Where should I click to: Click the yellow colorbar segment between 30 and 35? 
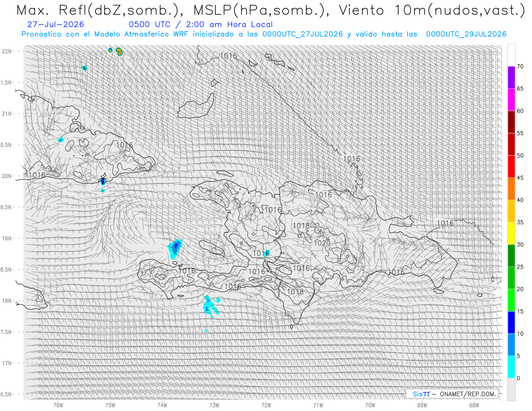click(511, 233)
